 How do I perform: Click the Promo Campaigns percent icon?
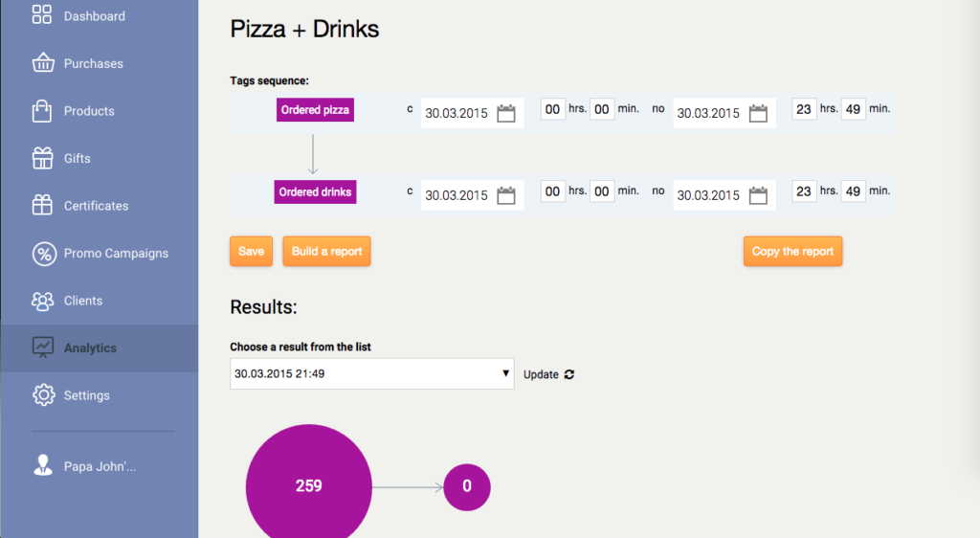43,254
